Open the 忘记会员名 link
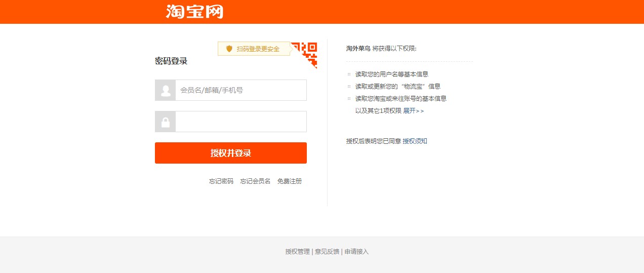The width and height of the screenshot is (644, 273). (x=255, y=181)
